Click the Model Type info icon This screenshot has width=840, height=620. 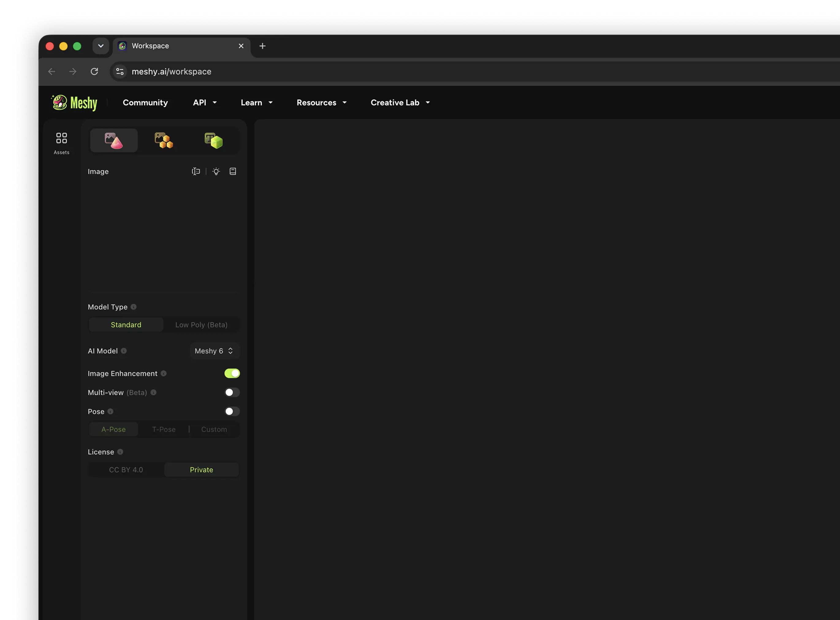click(134, 307)
